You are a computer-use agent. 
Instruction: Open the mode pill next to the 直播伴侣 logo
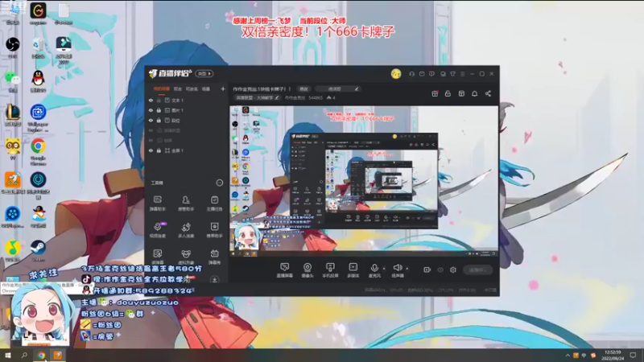(x=204, y=73)
